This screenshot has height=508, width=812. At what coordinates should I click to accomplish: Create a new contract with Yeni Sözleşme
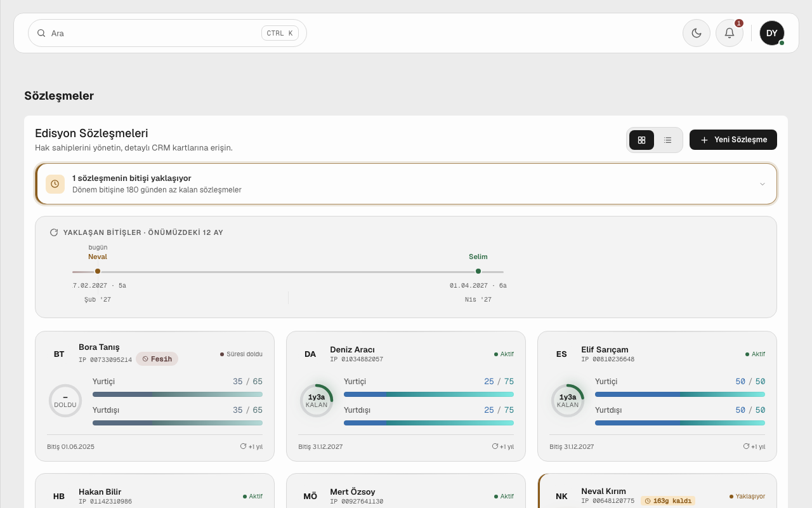pyautogui.click(x=733, y=140)
